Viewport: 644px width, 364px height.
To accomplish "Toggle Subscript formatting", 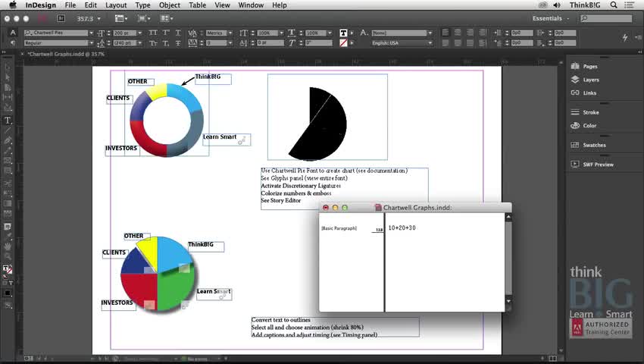I will click(x=166, y=42).
